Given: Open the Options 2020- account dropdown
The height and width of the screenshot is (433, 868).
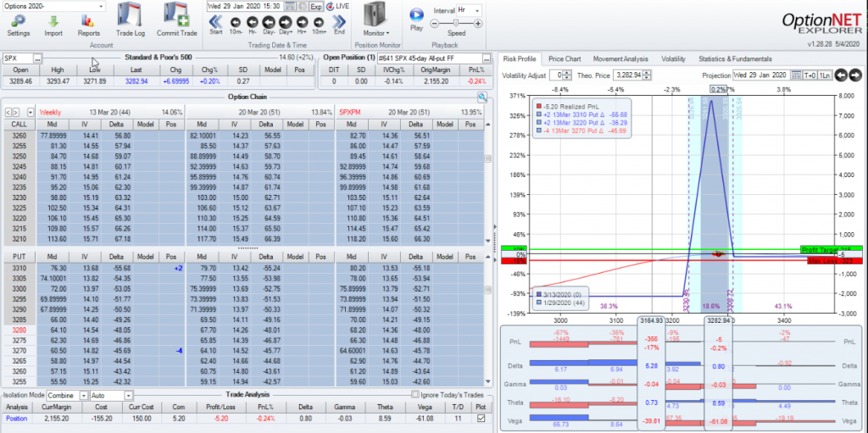Looking at the screenshot, I should click(101, 6).
